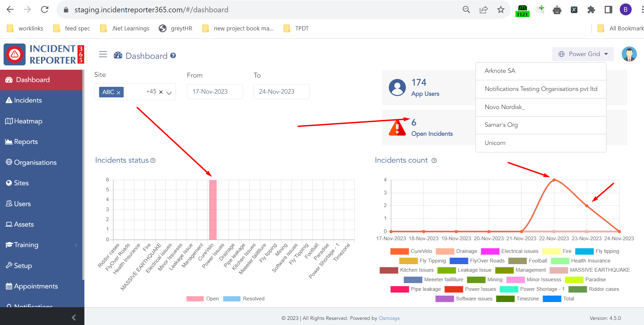Image resolution: width=644 pixels, height=325 pixels.
Task: Remove the ABC site tag
Action: (119, 93)
